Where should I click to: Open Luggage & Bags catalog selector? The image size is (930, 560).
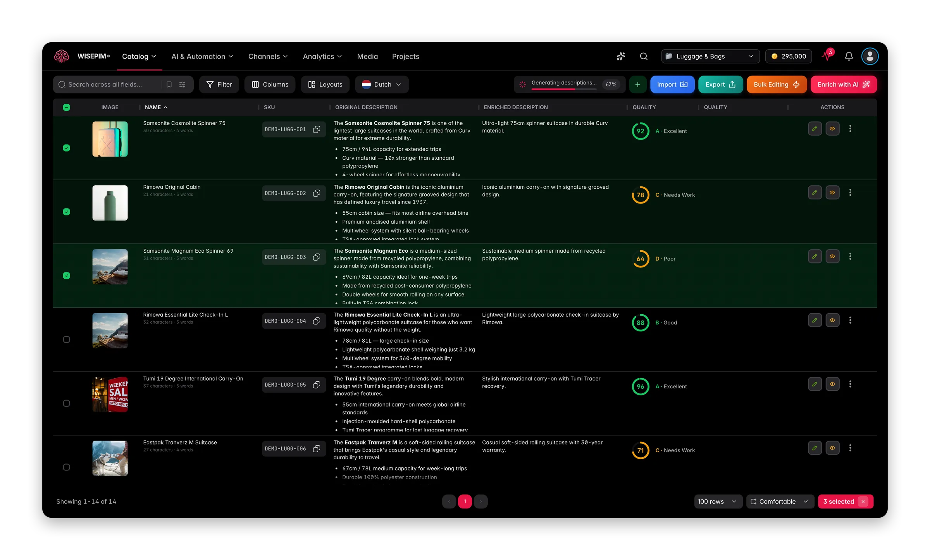point(710,57)
